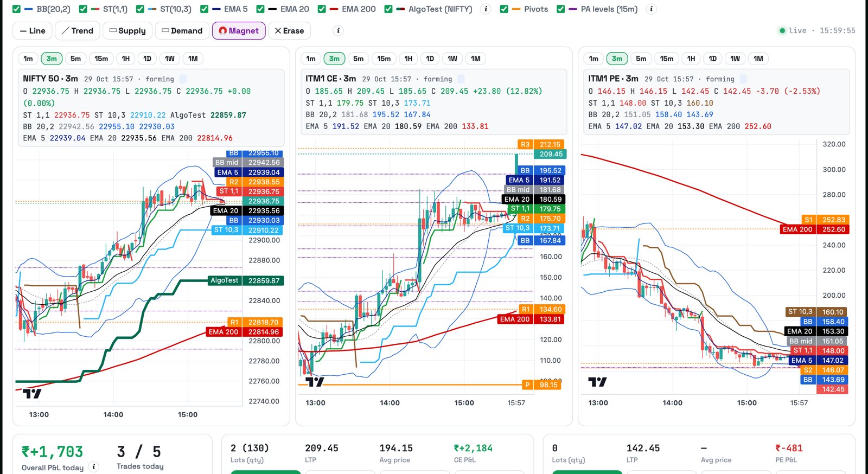Select the Supply zone tool

point(127,30)
